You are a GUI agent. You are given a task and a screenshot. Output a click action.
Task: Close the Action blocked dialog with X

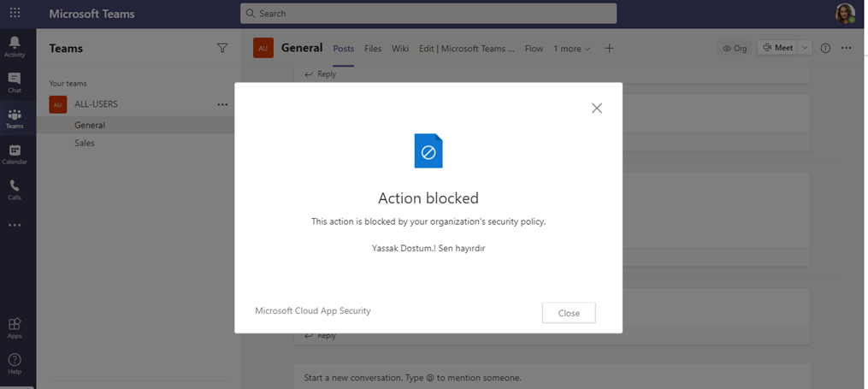(596, 108)
